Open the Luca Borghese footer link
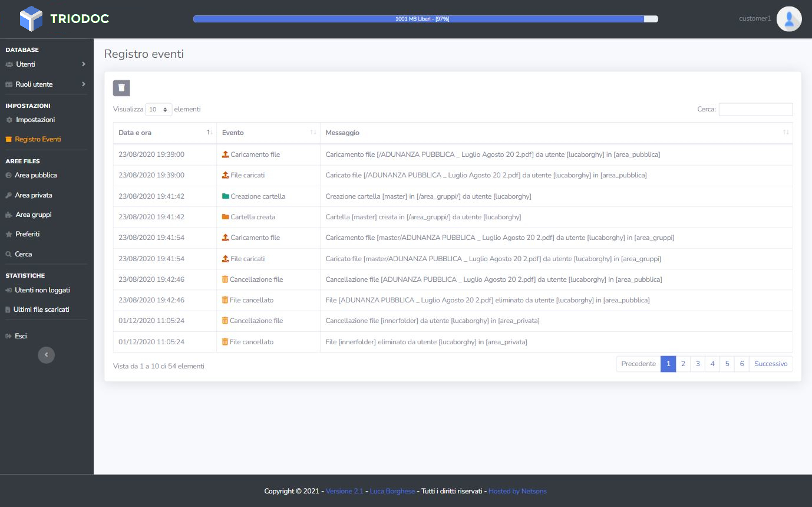812x507 pixels. coord(392,491)
